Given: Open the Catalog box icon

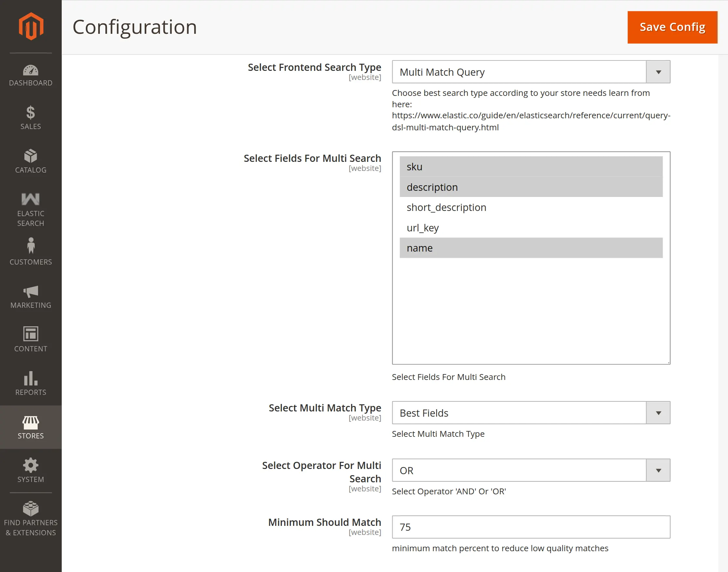Looking at the screenshot, I should tap(31, 156).
